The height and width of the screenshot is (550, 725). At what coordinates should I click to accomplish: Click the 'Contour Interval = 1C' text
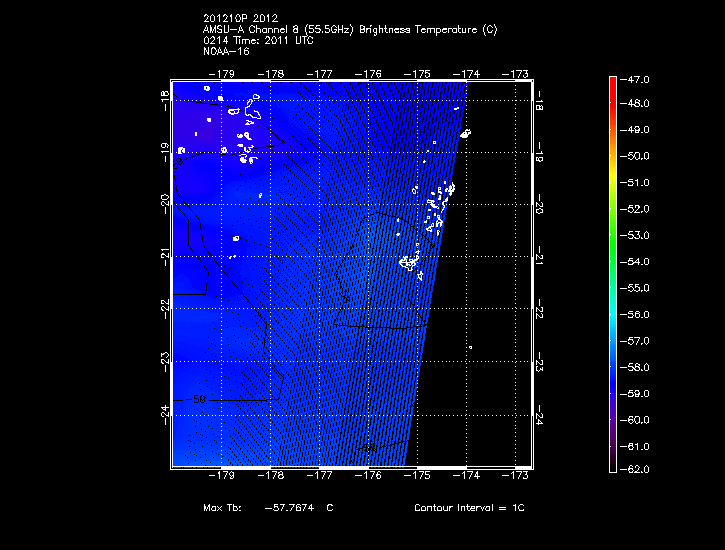click(x=469, y=508)
